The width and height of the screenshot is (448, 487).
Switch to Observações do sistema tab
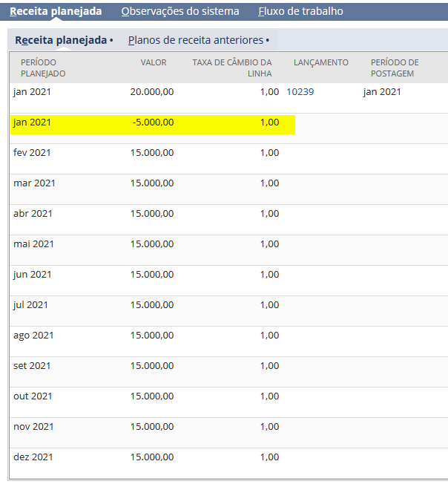[180, 11]
